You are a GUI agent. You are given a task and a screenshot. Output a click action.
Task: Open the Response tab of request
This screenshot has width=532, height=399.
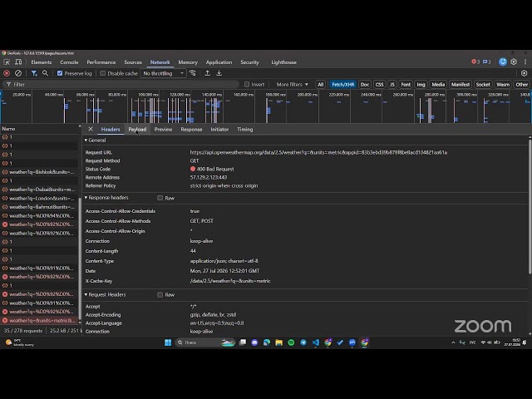[191, 130]
